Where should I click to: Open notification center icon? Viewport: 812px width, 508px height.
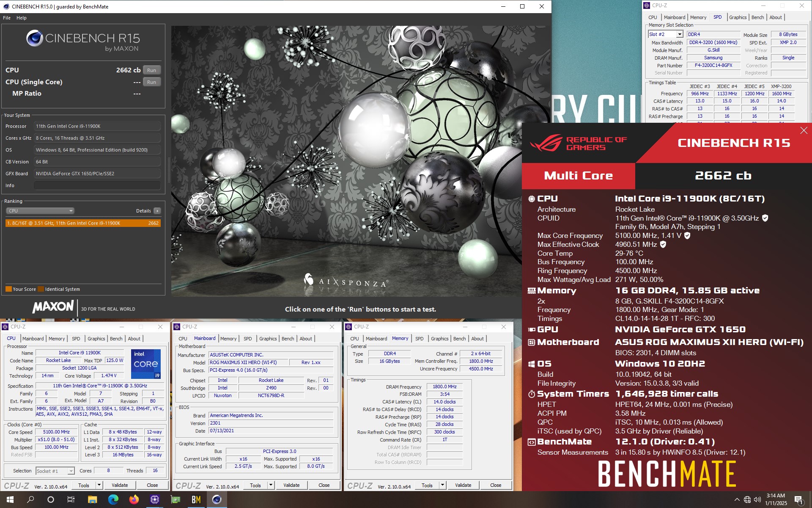click(x=798, y=500)
